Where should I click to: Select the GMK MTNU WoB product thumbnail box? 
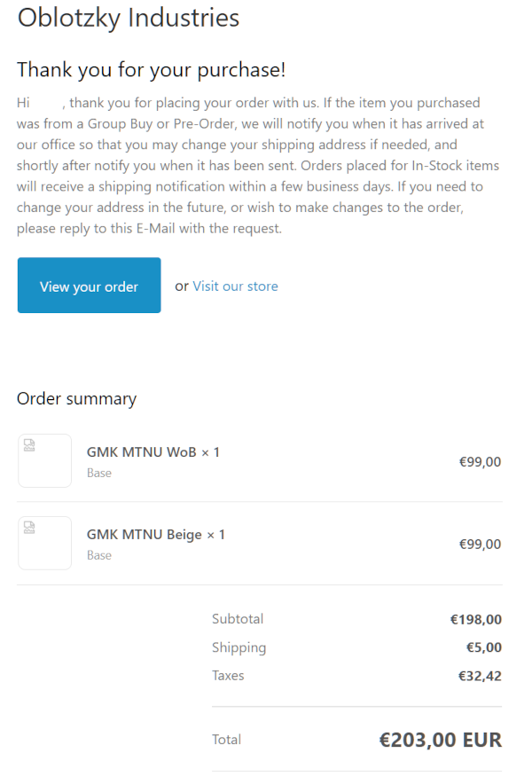tap(44, 460)
